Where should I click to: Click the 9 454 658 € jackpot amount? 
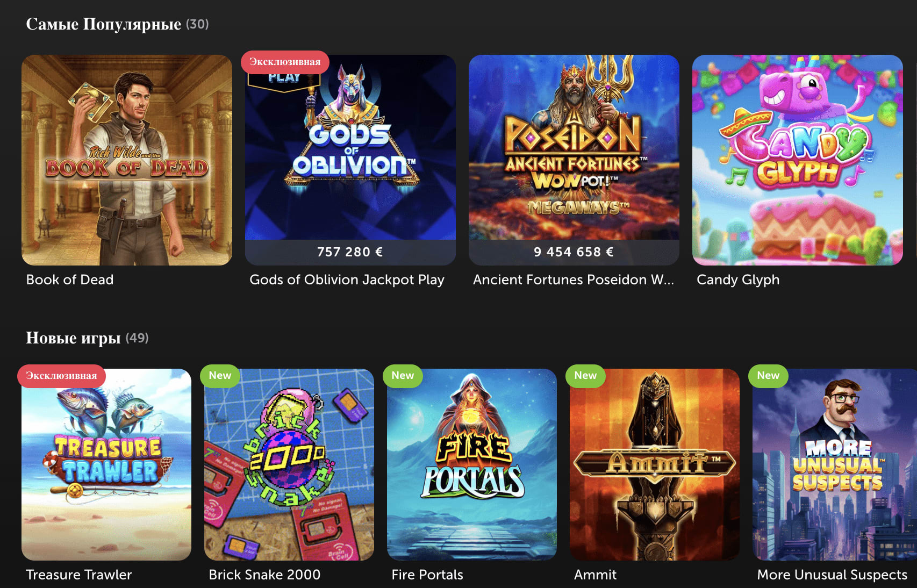point(574,252)
